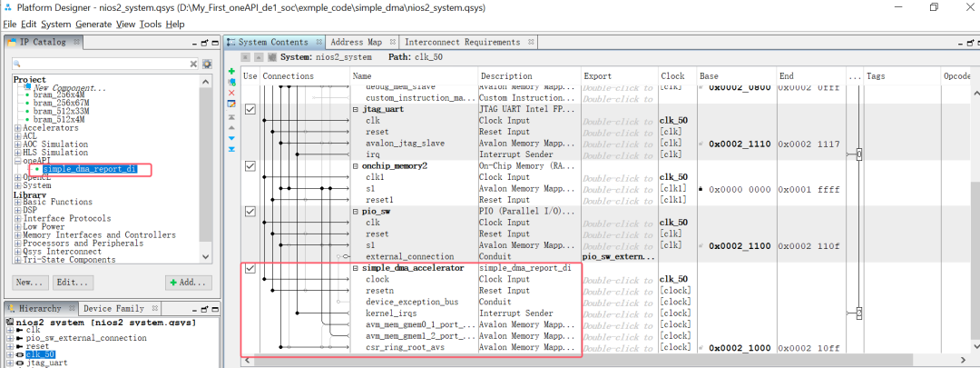Click the Move to top arrow icon
The height and width of the screenshot is (368, 980).
coord(232,117)
